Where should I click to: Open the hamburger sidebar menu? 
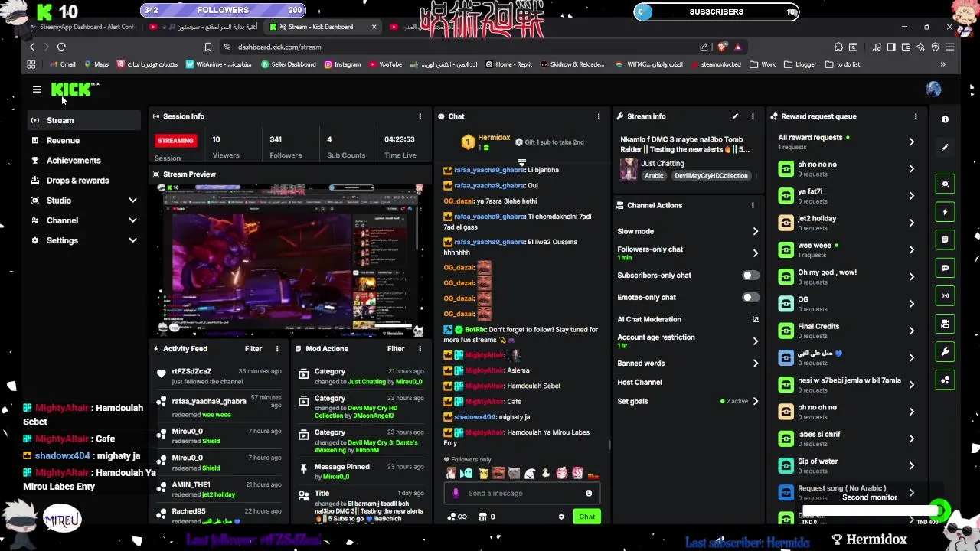point(37,90)
